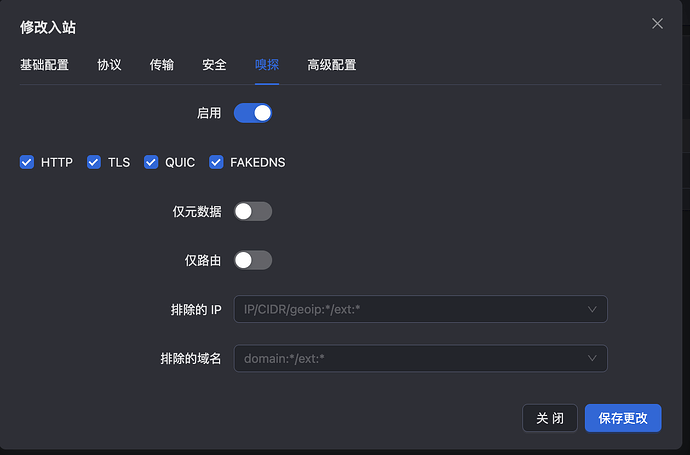This screenshot has width=690, height=455.
Task: Open the 高级配置 tab
Action: 332,65
